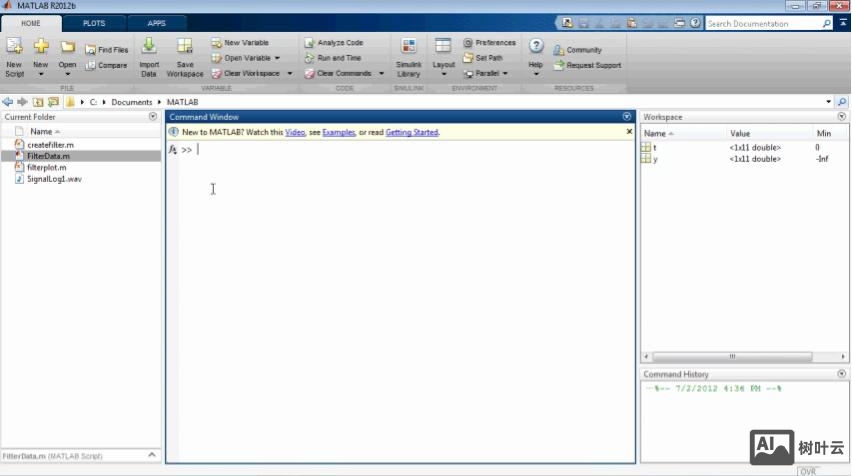Click the Open folder icon

click(67, 47)
